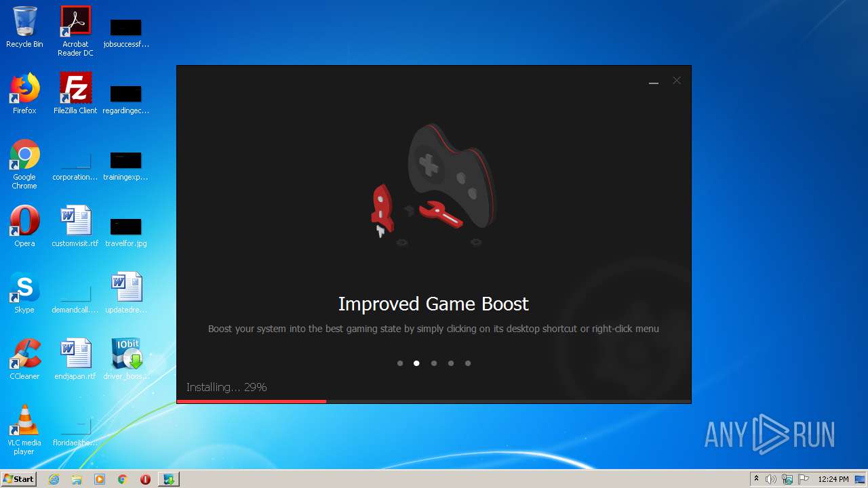Image resolution: width=868 pixels, height=488 pixels.
Task: Launch CCleaner desktop shortcut
Action: coord(24,359)
